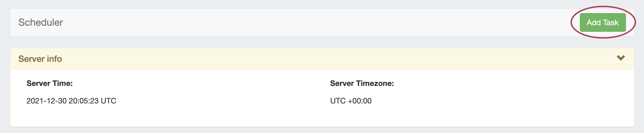The height and width of the screenshot is (133, 644).
Task: Select the Server Timezone label
Action: point(362,83)
